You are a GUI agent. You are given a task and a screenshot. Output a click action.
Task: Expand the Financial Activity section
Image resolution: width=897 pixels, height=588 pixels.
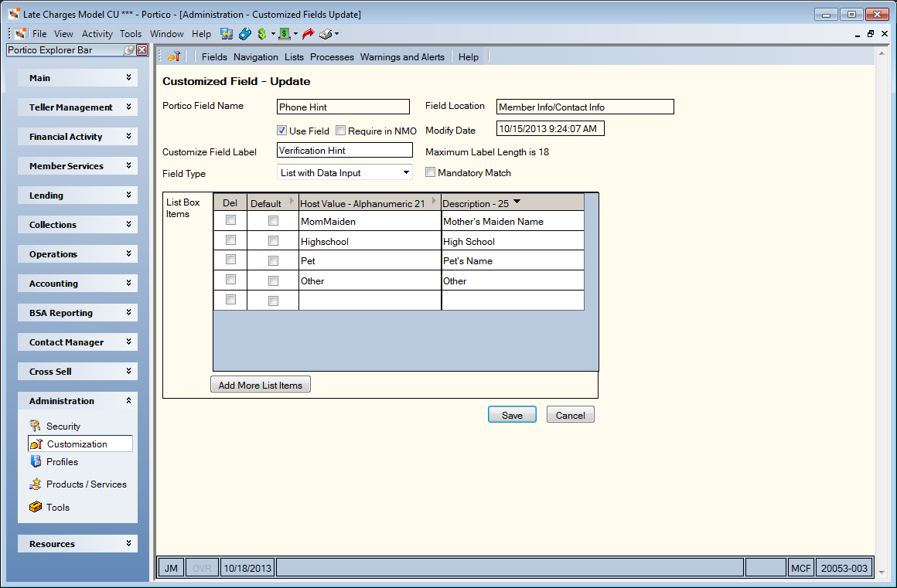coord(128,136)
